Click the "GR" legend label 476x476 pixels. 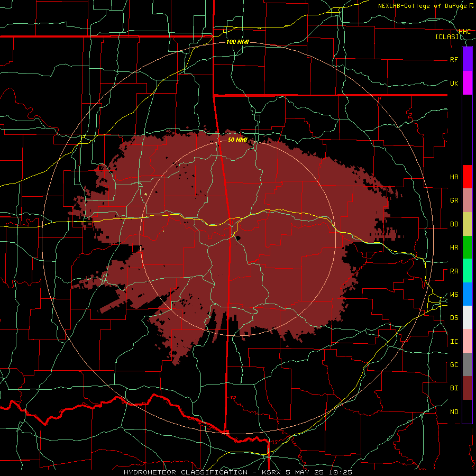click(x=454, y=200)
